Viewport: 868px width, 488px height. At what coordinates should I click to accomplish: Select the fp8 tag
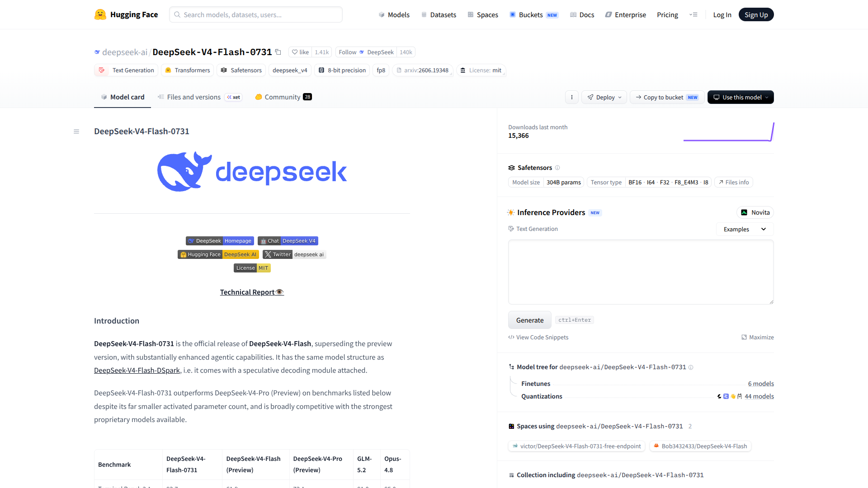[381, 70]
